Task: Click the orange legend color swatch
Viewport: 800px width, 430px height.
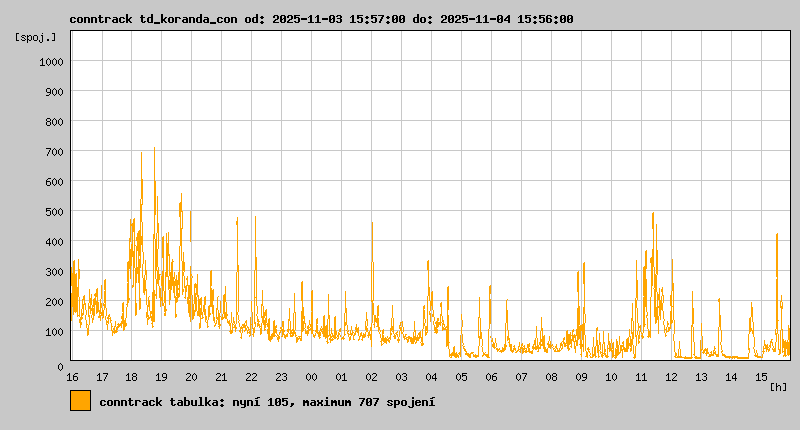Action: coord(80,401)
